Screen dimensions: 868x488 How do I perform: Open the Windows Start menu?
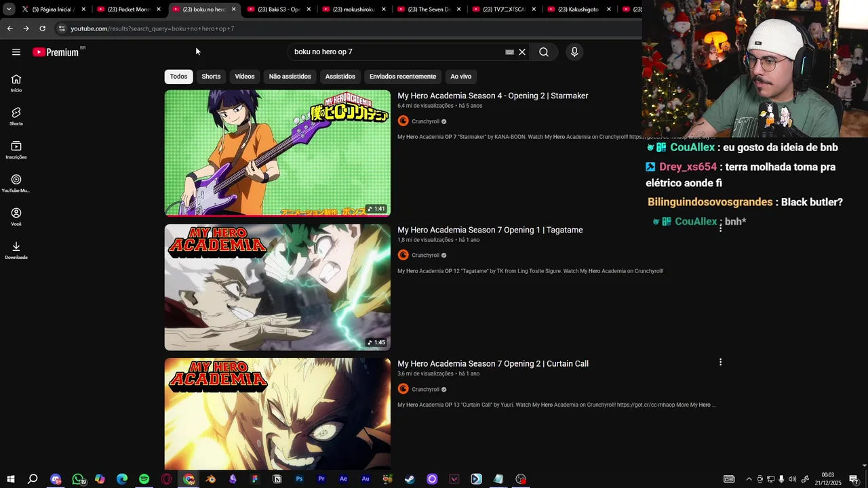(11, 479)
